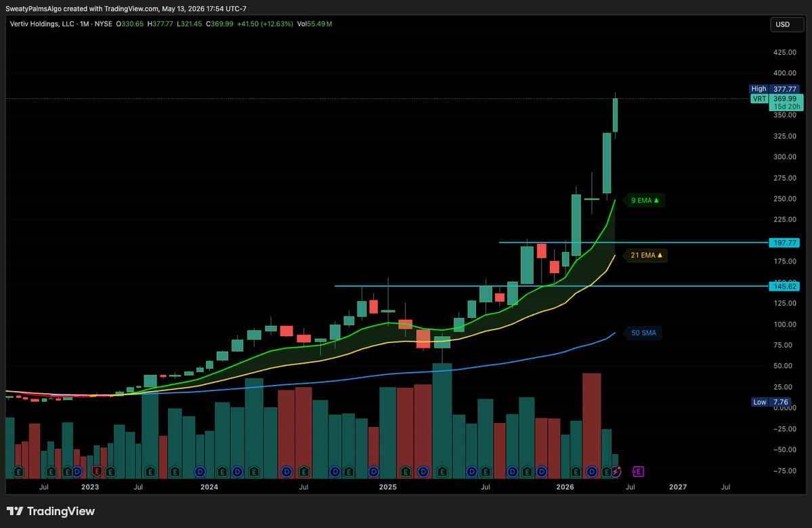Click the open value O330.65

tap(129, 24)
